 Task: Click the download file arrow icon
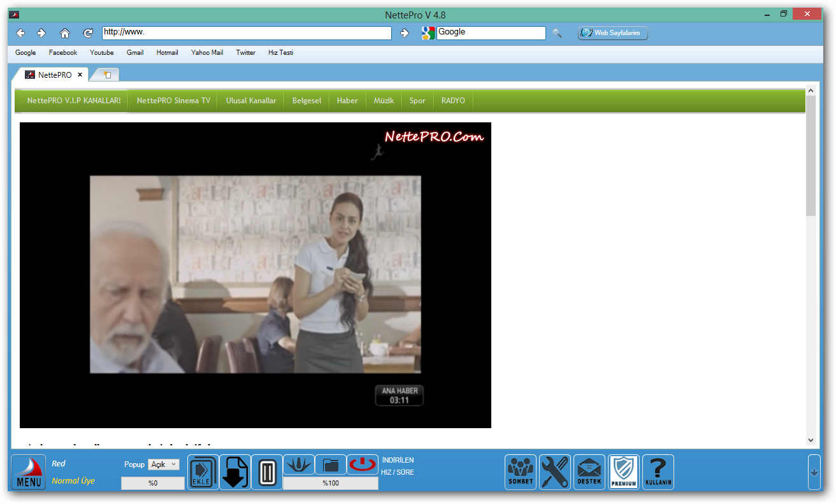coord(235,472)
